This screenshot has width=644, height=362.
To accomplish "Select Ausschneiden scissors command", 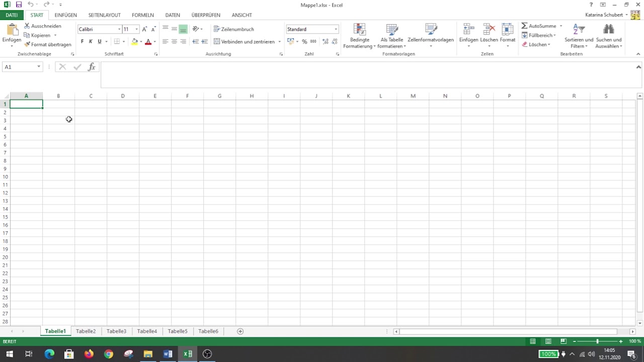I will click(x=43, y=26).
